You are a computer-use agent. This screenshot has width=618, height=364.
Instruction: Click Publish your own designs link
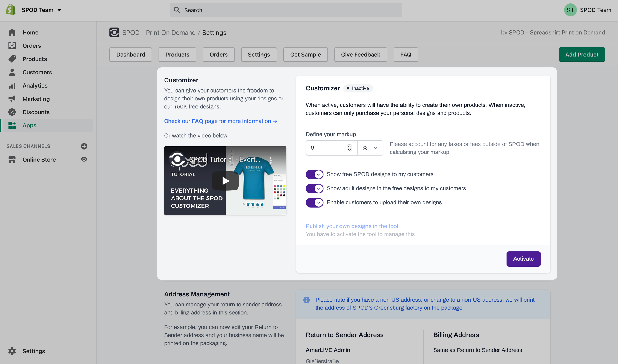coord(352,226)
